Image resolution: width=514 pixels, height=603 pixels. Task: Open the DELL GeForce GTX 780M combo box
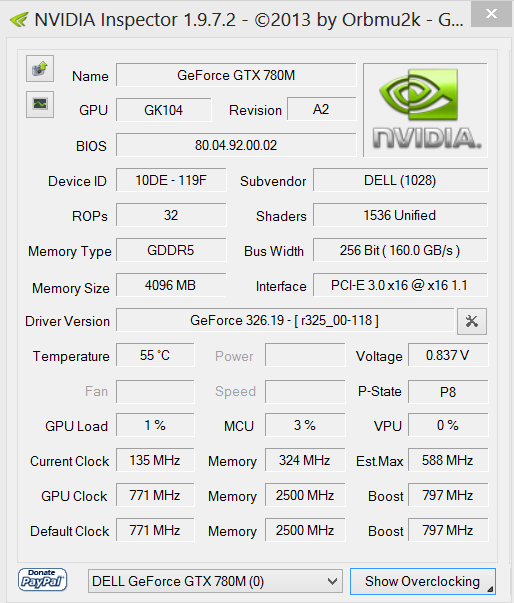(x=215, y=581)
